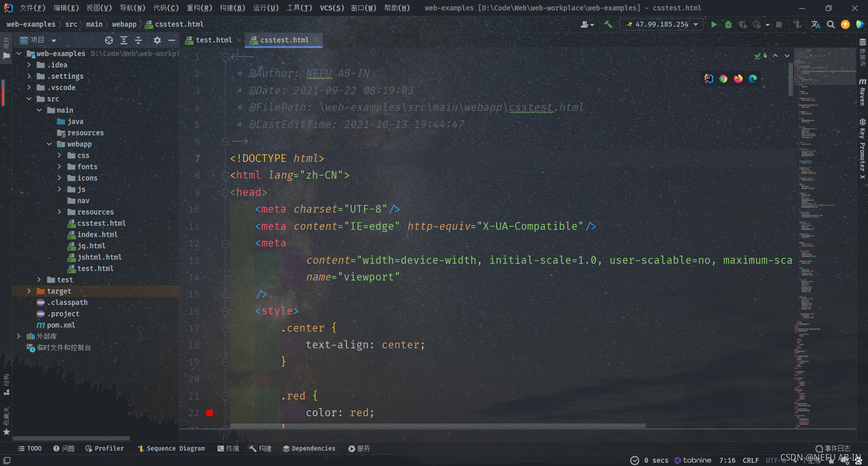Screen dimensions: 868x466
Task: Open the File menu
Action: pos(33,8)
